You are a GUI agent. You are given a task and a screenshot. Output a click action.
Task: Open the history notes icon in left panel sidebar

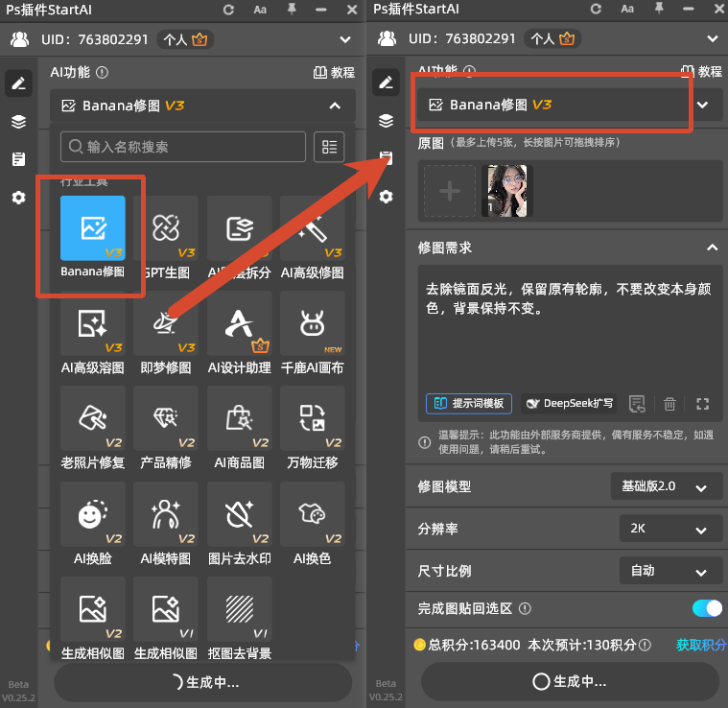[18, 159]
